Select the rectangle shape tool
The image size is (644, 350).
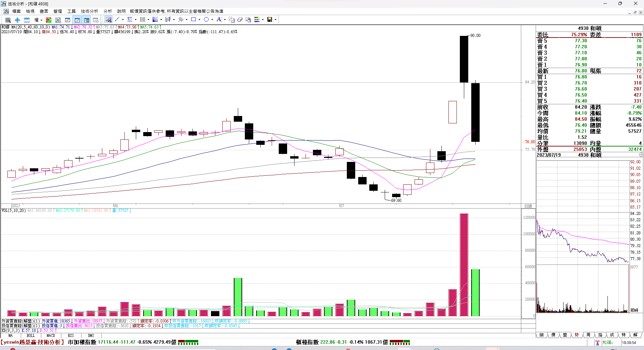(x=194, y=19)
